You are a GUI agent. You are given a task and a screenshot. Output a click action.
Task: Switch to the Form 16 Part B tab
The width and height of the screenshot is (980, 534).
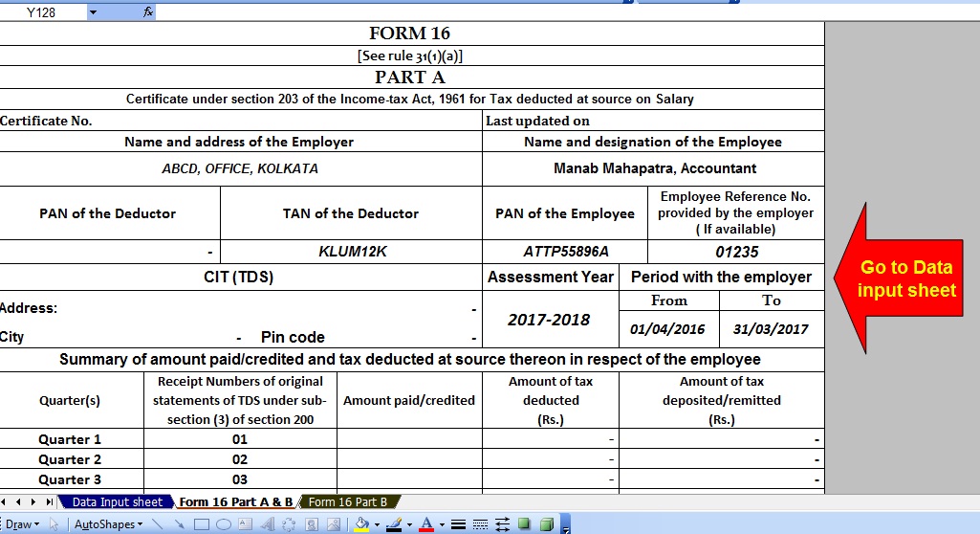(x=347, y=501)
